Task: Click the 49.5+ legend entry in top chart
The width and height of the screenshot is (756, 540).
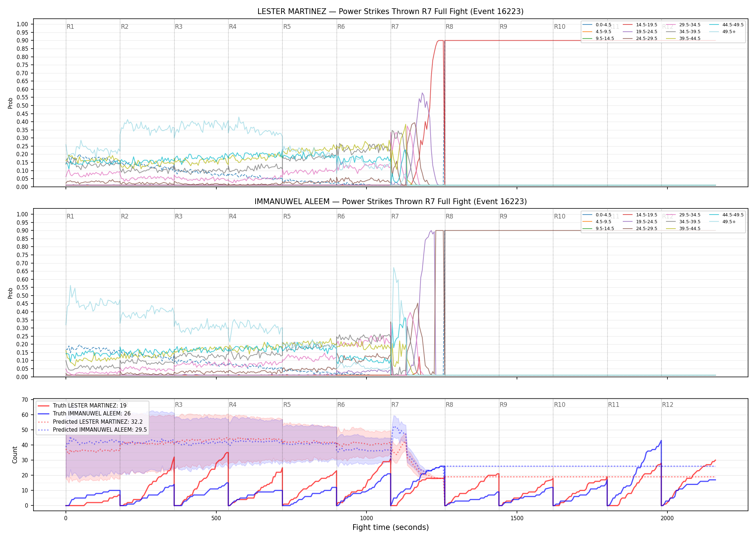Action: (723, 32)
